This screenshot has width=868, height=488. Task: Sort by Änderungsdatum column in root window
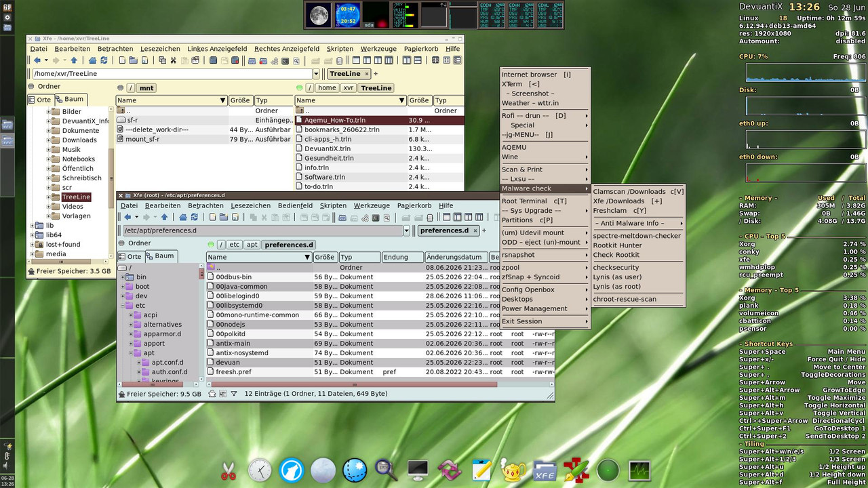(x=456, y=258)
